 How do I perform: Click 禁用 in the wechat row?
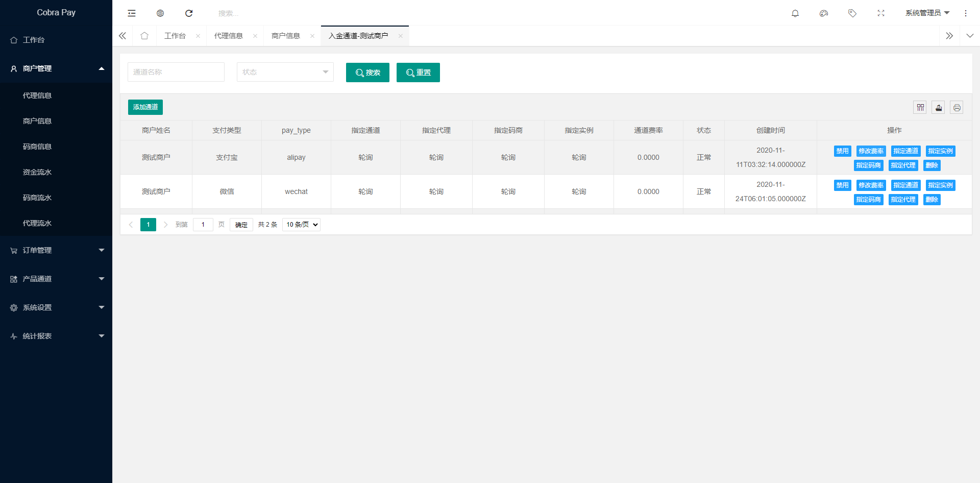tap(843, 185)
